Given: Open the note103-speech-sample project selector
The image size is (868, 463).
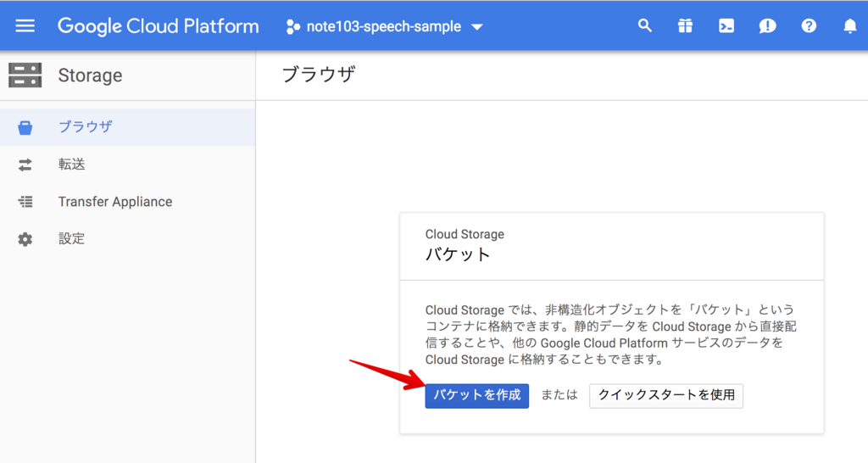Looking at the screenshot, I should click(385, 26).
